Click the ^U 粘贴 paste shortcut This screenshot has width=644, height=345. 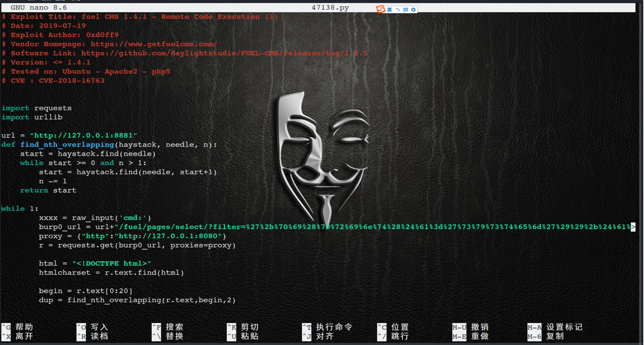243,336
